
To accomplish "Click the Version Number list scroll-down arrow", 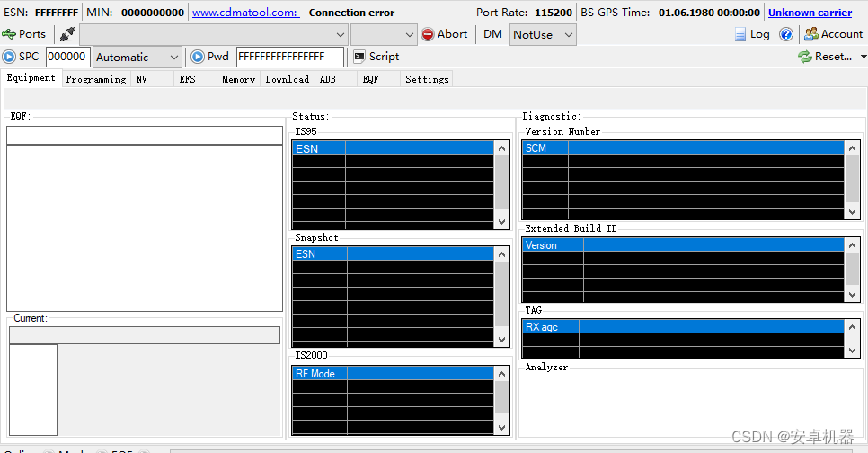I will pos(853,212).
